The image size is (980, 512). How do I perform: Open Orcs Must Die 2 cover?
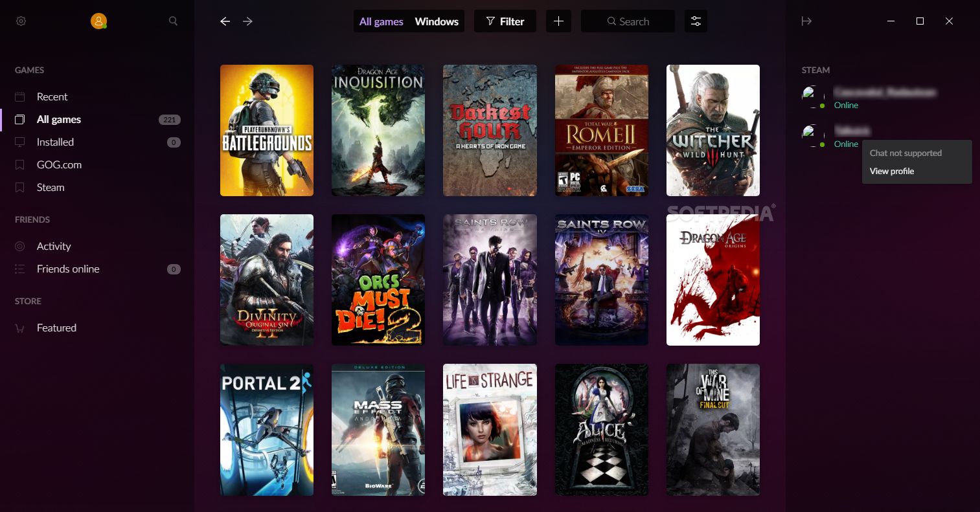378,280
